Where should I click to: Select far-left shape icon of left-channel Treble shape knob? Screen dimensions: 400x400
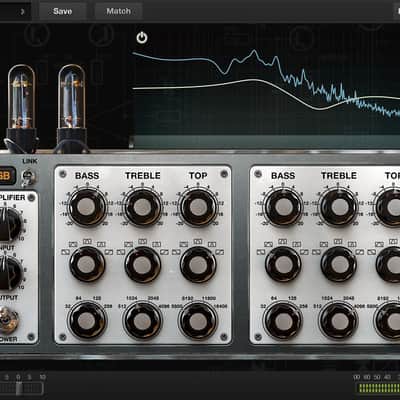[121, 252]
